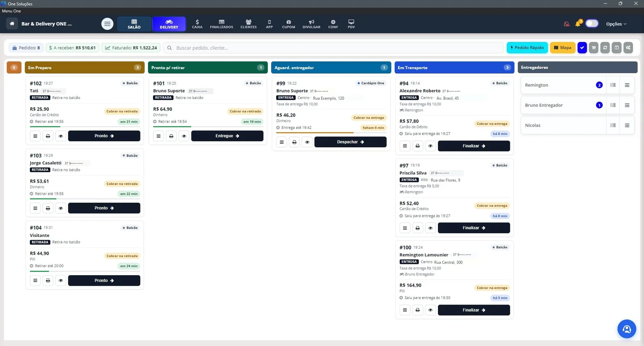
Task: View details of order #102 with eye icon
Action: [x=61, y=136]
